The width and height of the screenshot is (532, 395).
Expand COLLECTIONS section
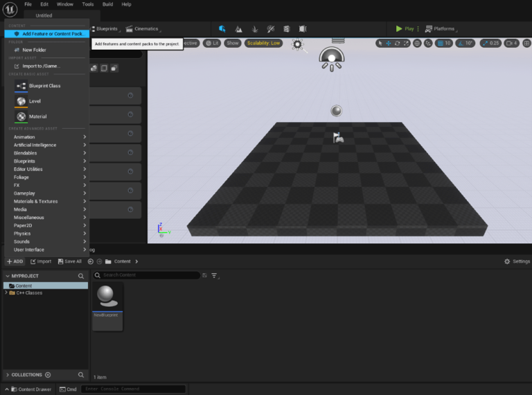click(x=8, y=375)
